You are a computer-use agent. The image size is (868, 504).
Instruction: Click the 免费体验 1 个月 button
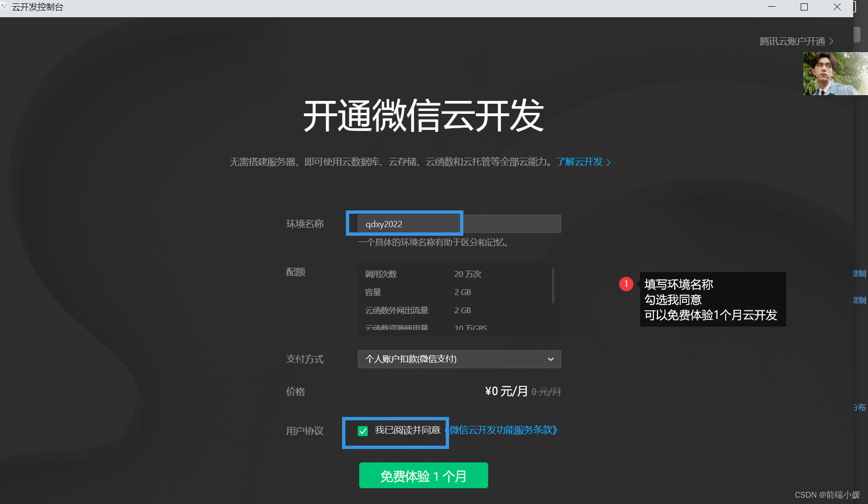[424, 475]
